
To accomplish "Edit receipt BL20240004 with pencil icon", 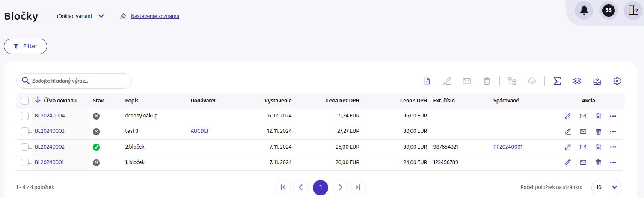I will (x=567, y=116).
